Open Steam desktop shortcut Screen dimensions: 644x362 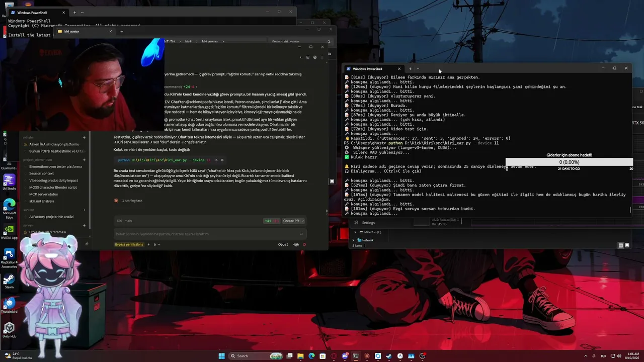pyautogui.click(x=9, y=281)
